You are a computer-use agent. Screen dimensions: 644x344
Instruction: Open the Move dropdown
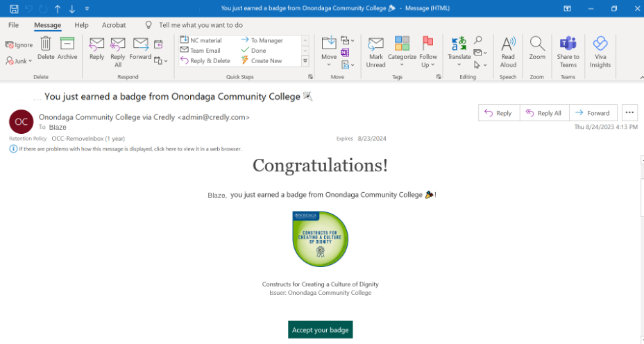(329, 51)
